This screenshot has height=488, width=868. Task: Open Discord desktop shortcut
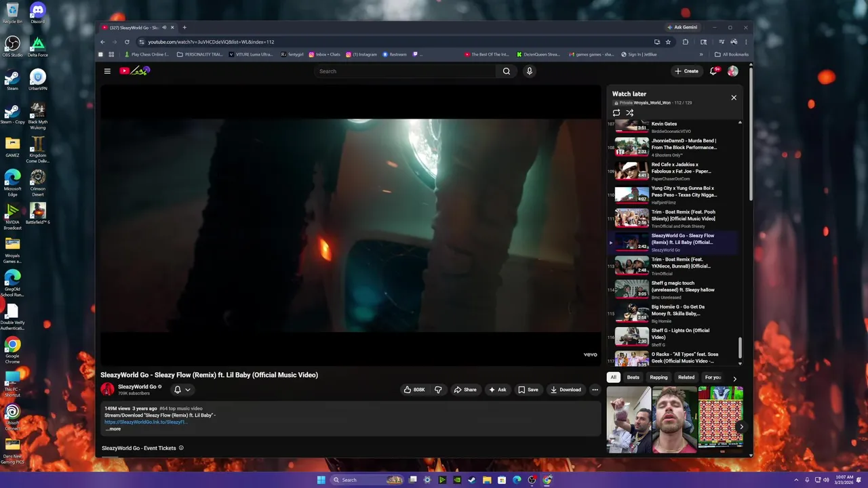pos(37,12)
